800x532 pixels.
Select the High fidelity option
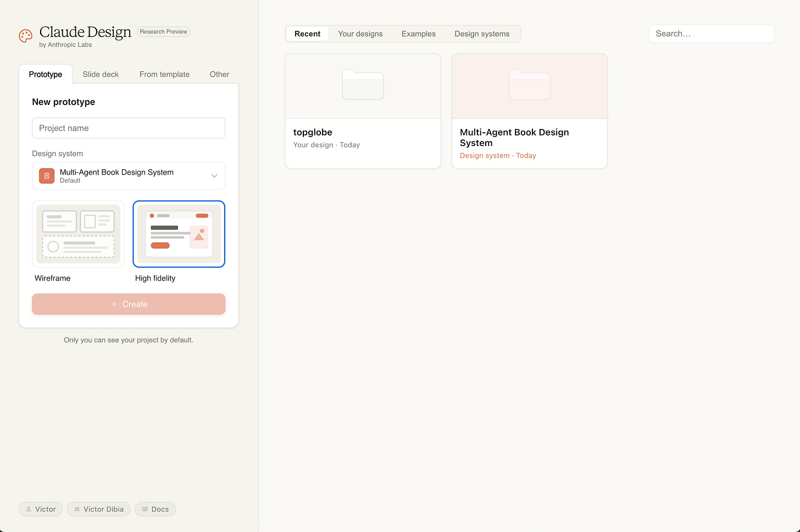tap(179, 234)
